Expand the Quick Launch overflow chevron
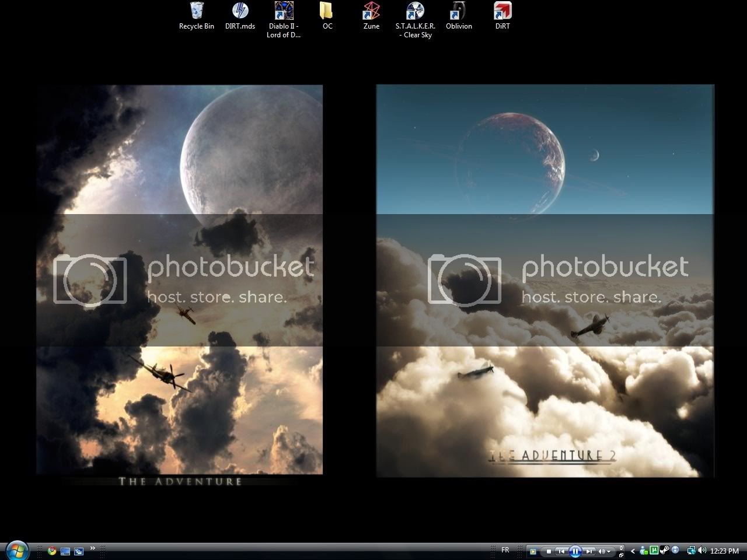The height and width of the screenshot is (560, 747). tap(92, 548)
